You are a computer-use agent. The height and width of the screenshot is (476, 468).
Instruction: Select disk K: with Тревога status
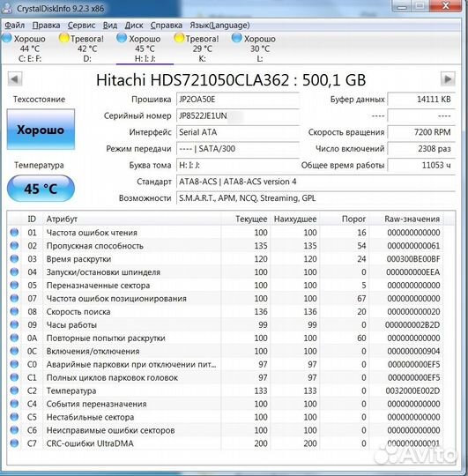tap(202, 48)
